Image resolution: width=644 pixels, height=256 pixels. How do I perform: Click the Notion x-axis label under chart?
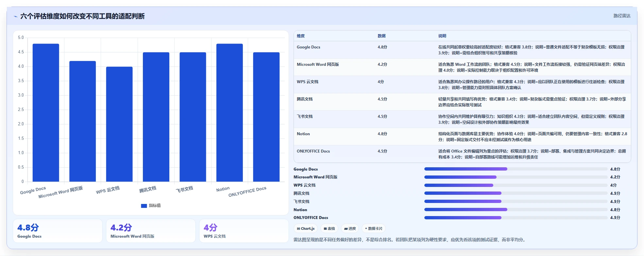tap(223, 189)
